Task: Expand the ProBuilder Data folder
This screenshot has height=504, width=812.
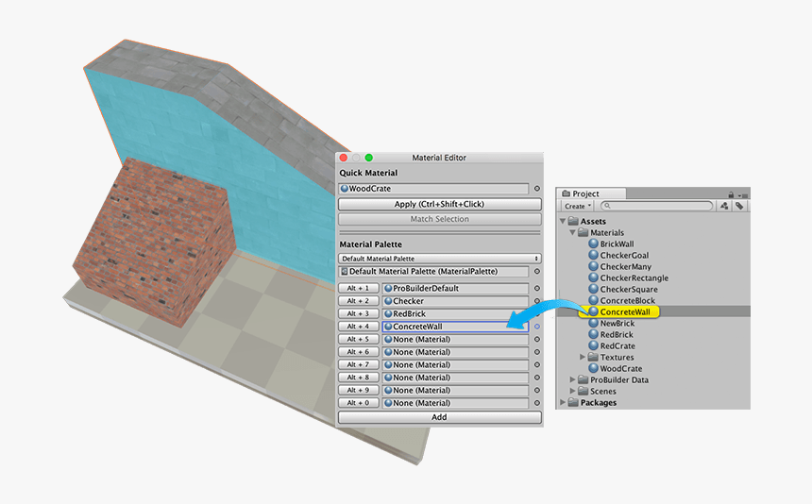Action: [571, 380]
